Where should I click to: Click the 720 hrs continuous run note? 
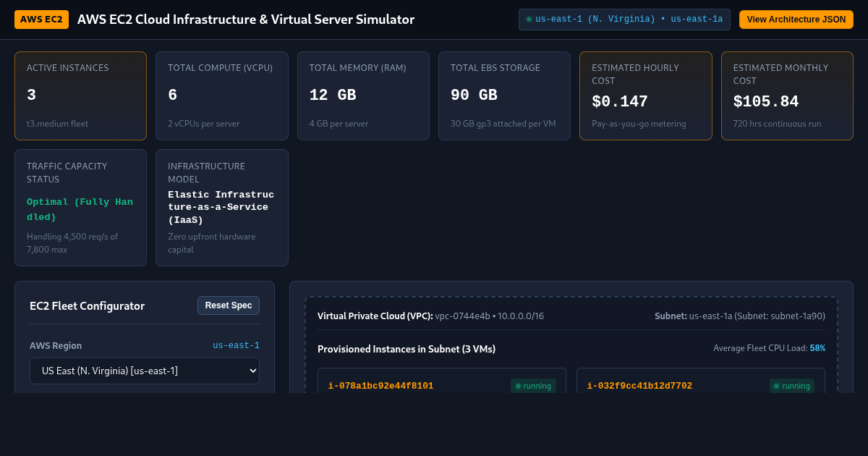point(778,124)
